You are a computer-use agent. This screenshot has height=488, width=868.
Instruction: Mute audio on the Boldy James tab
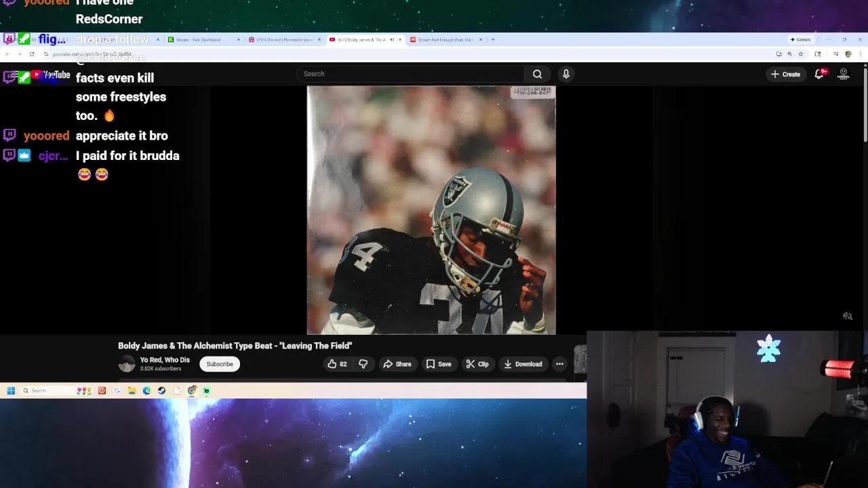tap(391, 39)
